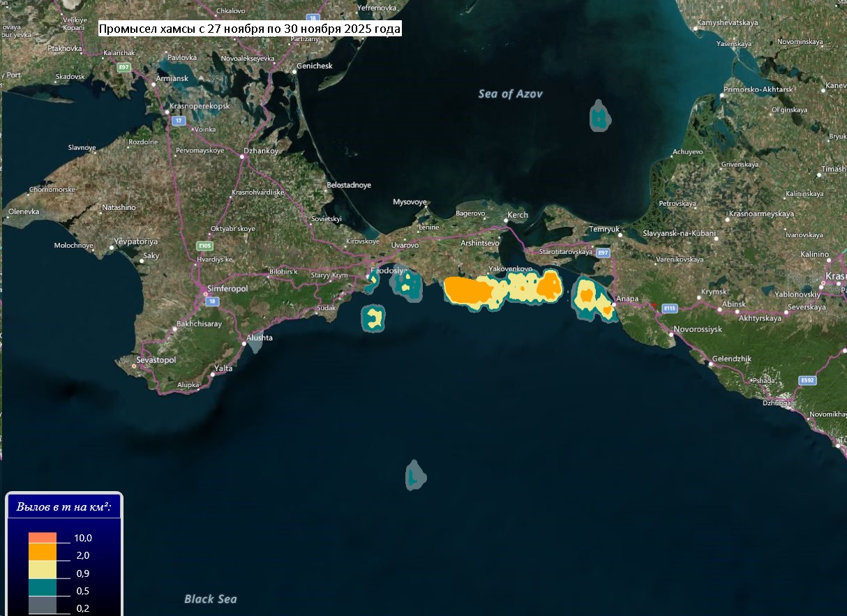
Task: Click the isolated catch patch in open Black Sea
Action: 415,476
